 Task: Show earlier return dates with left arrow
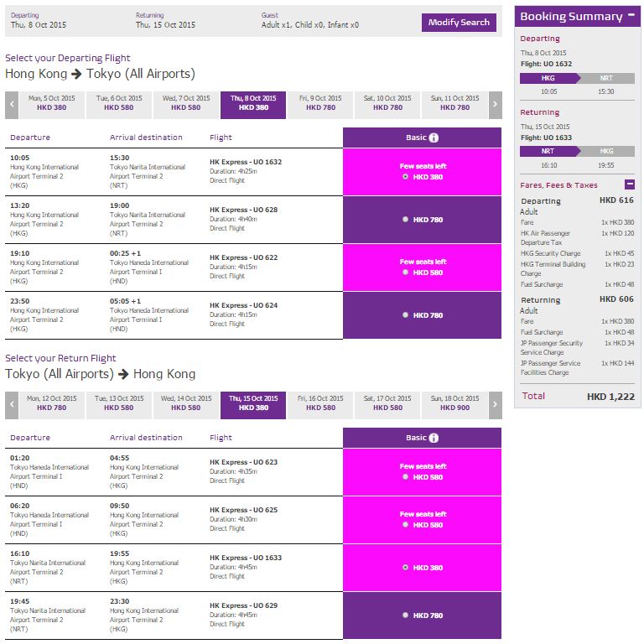click(12, 404)
